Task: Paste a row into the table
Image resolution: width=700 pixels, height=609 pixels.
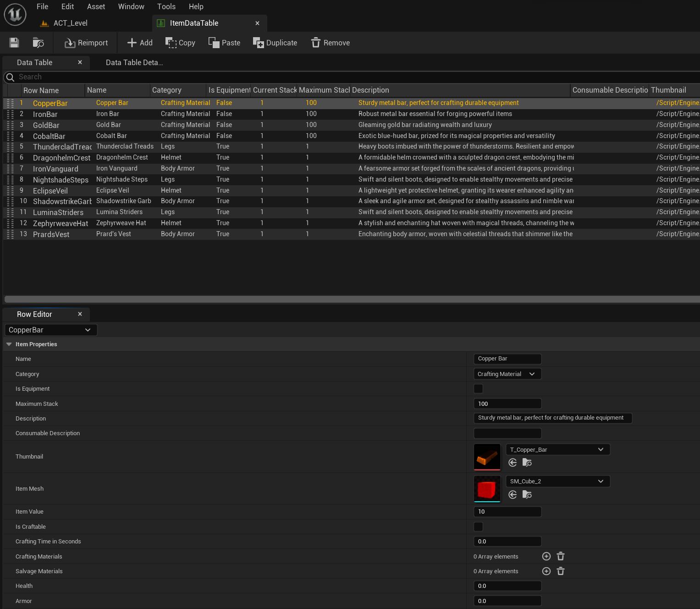Action: tap(224, 43)
